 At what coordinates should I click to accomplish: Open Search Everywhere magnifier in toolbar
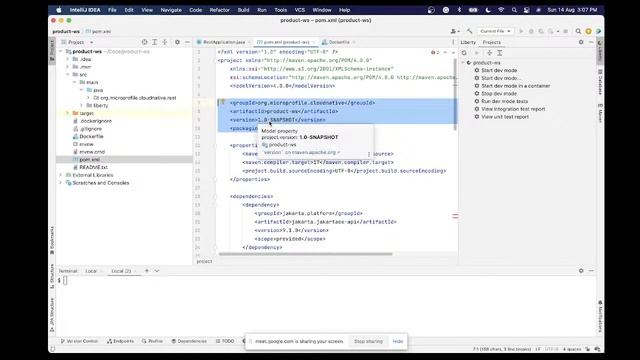pos(578,31)
